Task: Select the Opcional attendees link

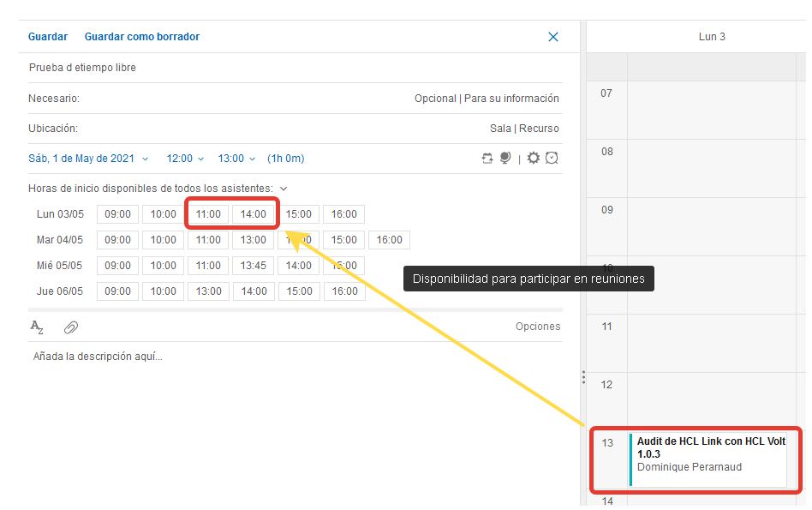Action: [435, 99]
